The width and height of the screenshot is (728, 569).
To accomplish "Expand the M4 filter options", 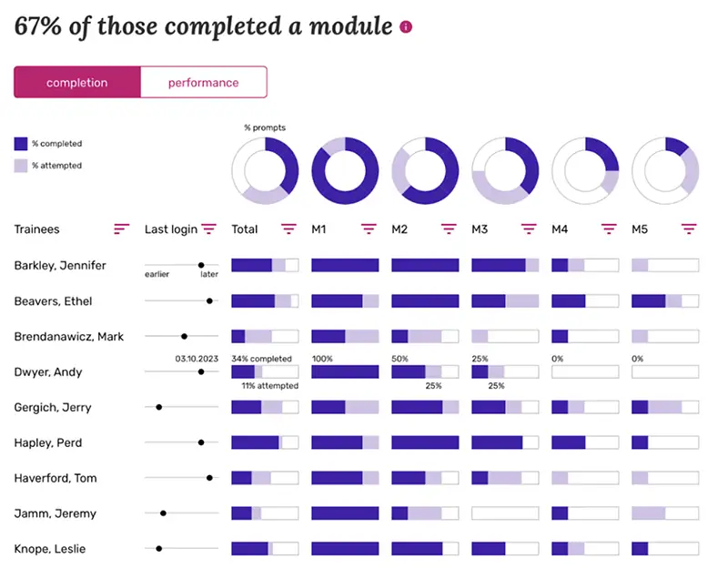I will tap(607, 229).
